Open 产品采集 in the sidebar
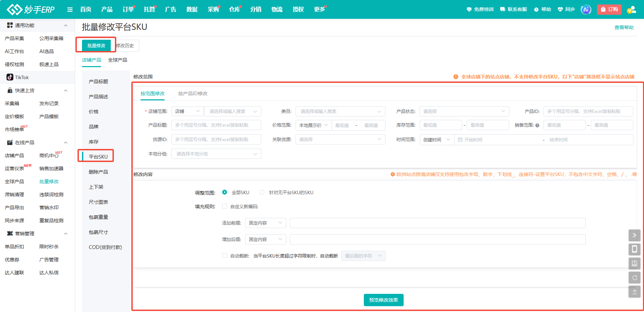Viewport: 644px width, 312px height. click(14, 38)
